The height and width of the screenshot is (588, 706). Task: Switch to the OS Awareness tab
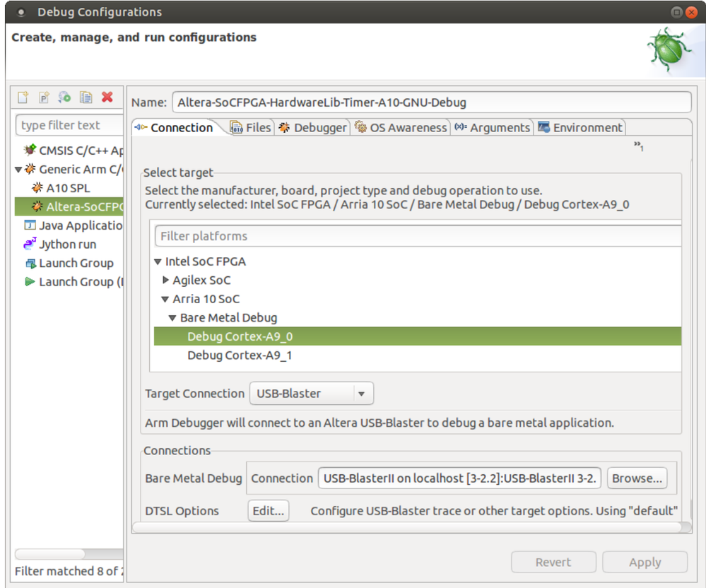click(x=400, y=128)
